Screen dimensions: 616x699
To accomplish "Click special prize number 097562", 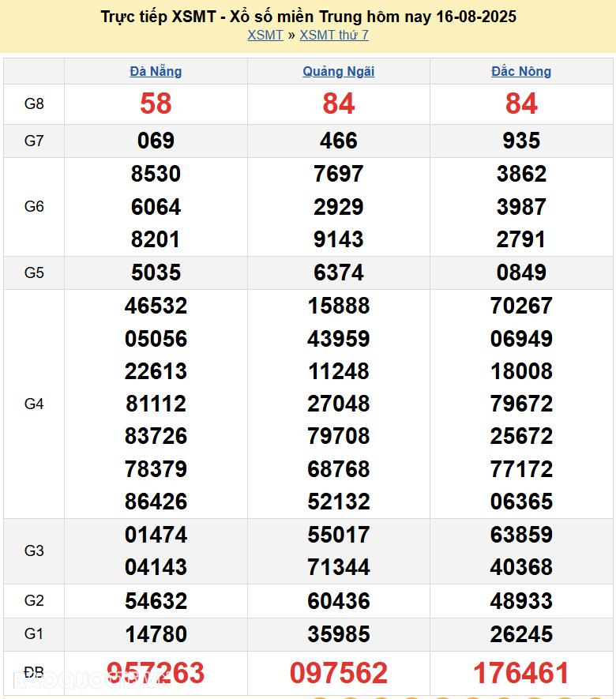I will [339, 673].
